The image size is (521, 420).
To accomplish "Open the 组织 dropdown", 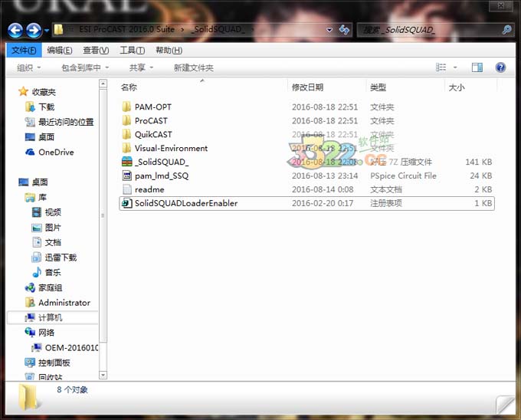I will [x=28, y=67].
